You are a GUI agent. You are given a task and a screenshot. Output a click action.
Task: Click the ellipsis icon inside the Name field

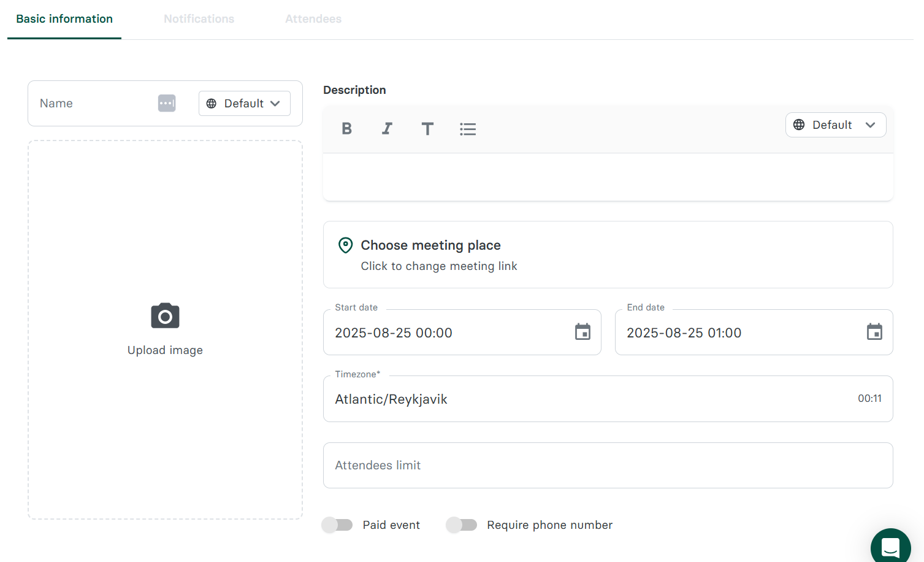166,103
